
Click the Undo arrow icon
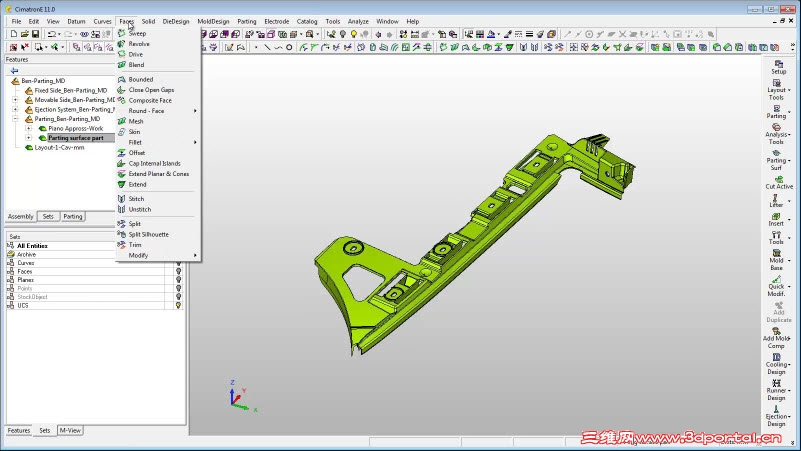[x=52, y=34]
